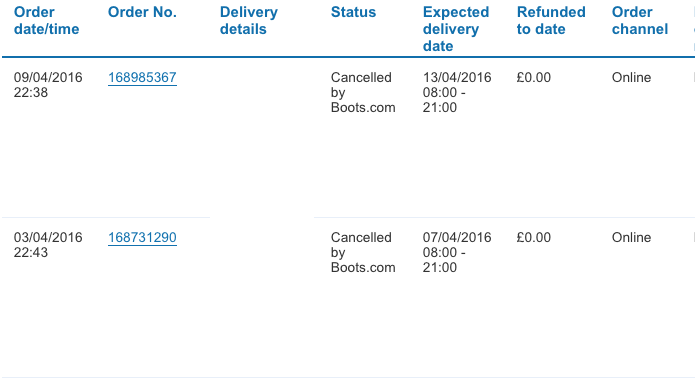
Task: Select the 09/04/2016 22:38 order date cell
Action: coord(48,85)
